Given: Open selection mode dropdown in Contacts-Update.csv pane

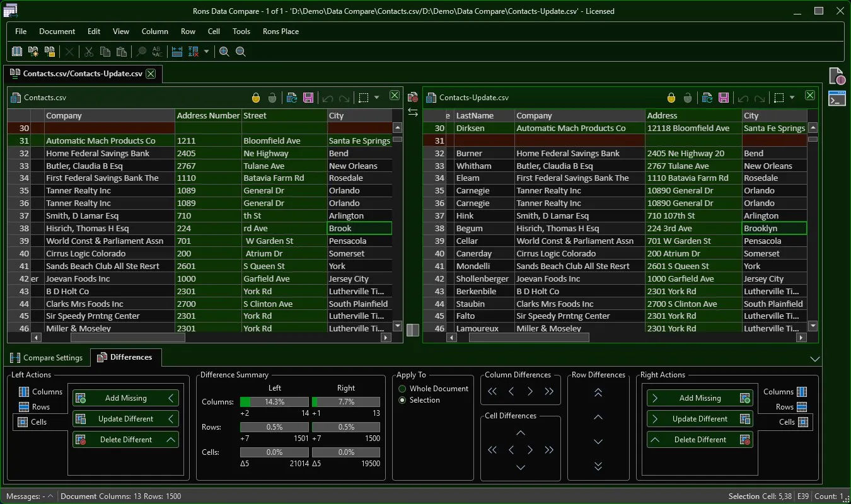Looking at the screenshot, I should [792, 98].
